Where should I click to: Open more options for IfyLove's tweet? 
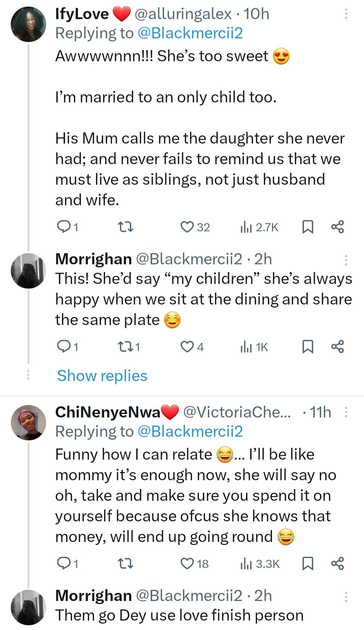tap(346, 14)
